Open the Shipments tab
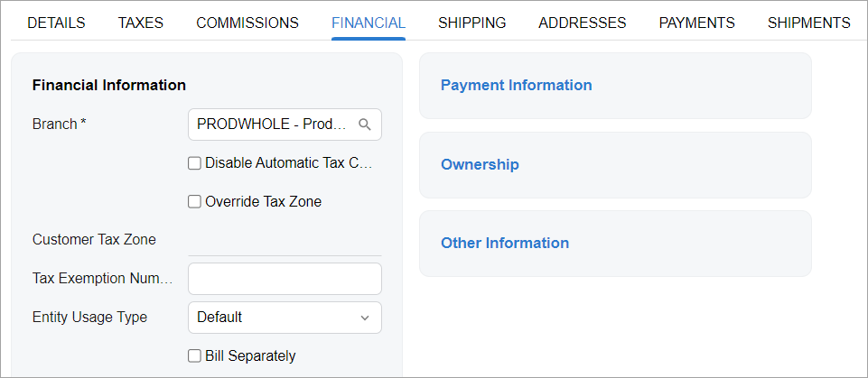868x378 pixels. [808, 23]
